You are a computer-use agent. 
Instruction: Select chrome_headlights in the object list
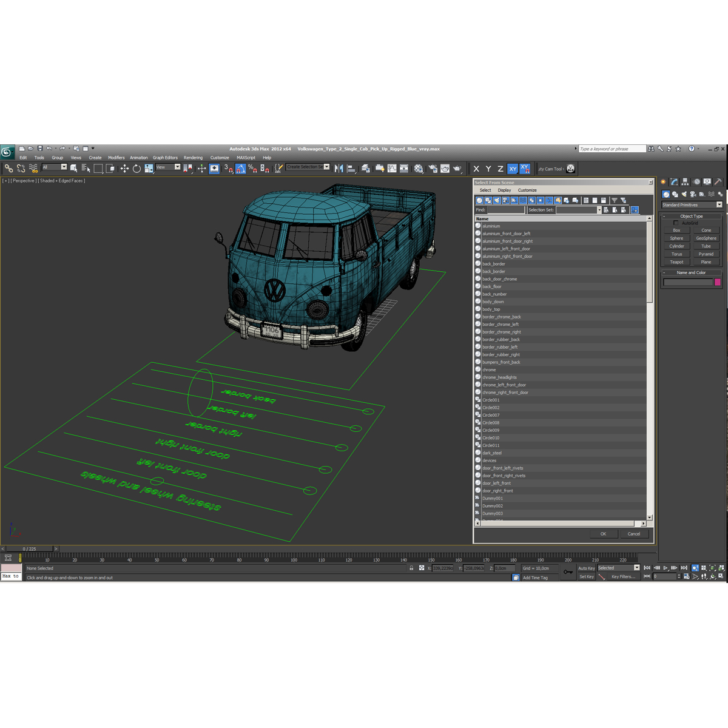[561, 377]
